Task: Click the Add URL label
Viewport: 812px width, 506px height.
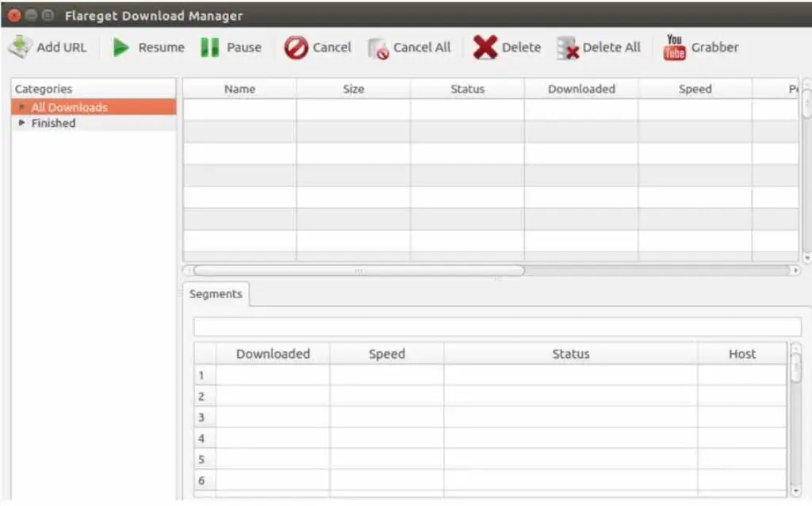Action: [62, 47]
